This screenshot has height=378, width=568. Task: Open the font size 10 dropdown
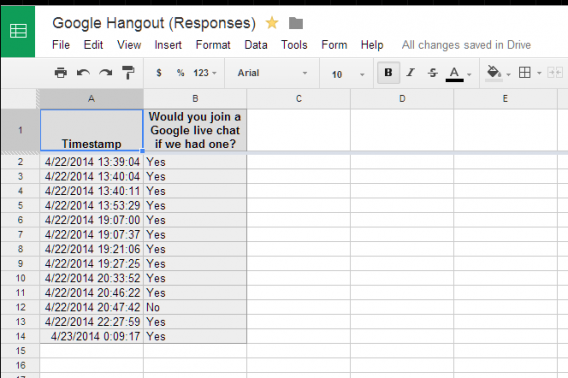coord(347,74)
